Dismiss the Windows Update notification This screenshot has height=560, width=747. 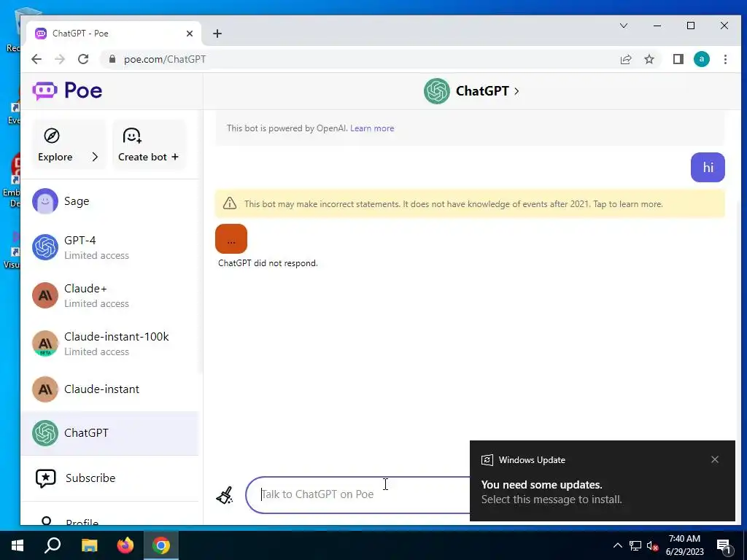pos(715,459)
